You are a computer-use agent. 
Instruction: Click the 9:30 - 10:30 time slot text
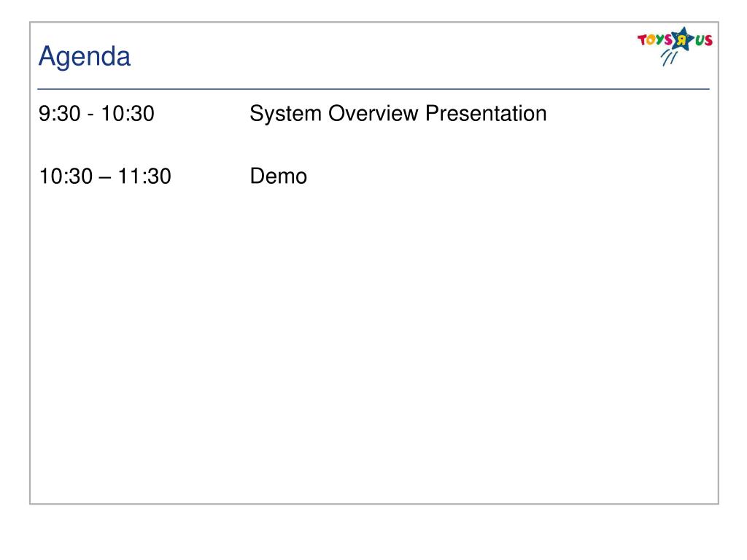[96, 114]
